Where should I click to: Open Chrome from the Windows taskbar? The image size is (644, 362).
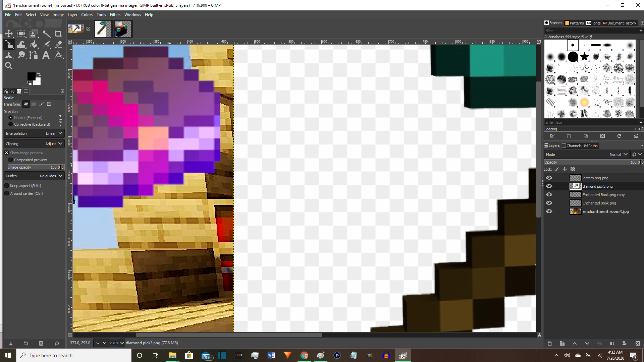[x=304, y=356]
